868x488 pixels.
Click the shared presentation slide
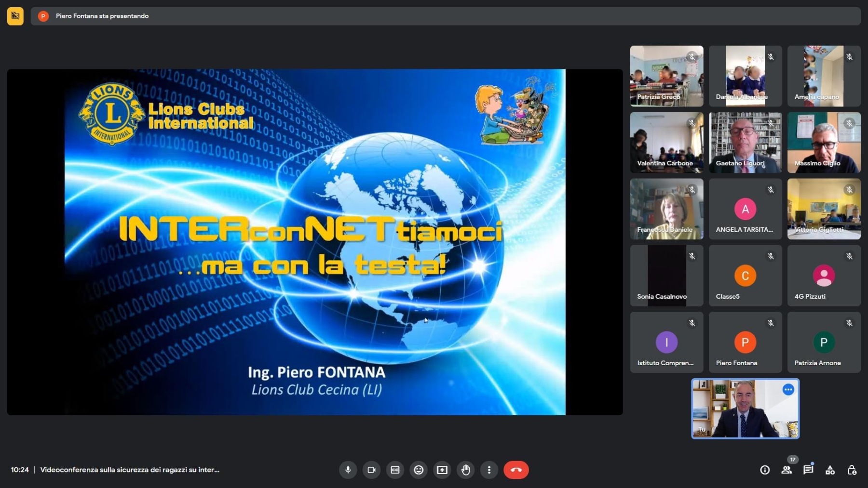click(315, 242)
